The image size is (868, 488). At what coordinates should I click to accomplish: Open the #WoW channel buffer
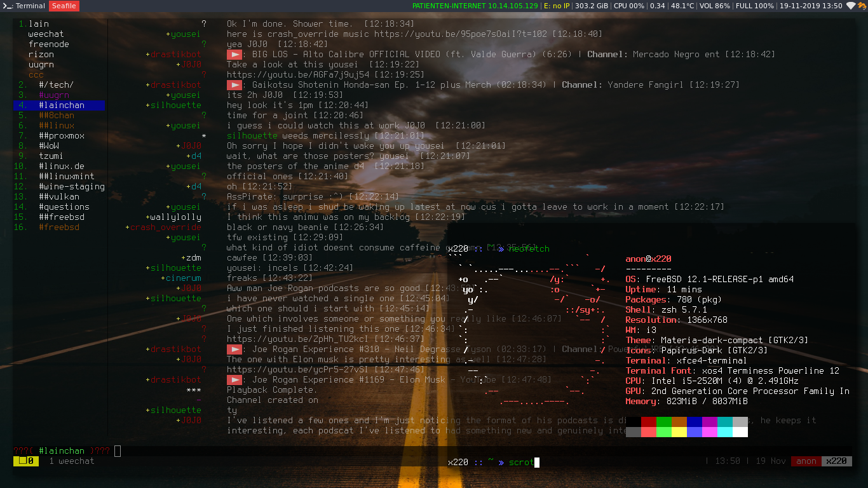[x=49, y=146]
